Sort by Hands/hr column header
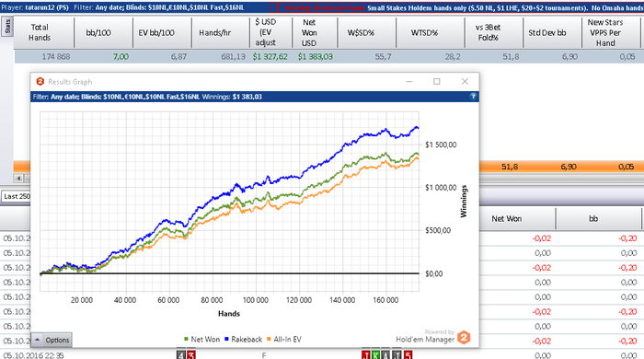The width and height of the screenshot is (644, 359). 221,32
